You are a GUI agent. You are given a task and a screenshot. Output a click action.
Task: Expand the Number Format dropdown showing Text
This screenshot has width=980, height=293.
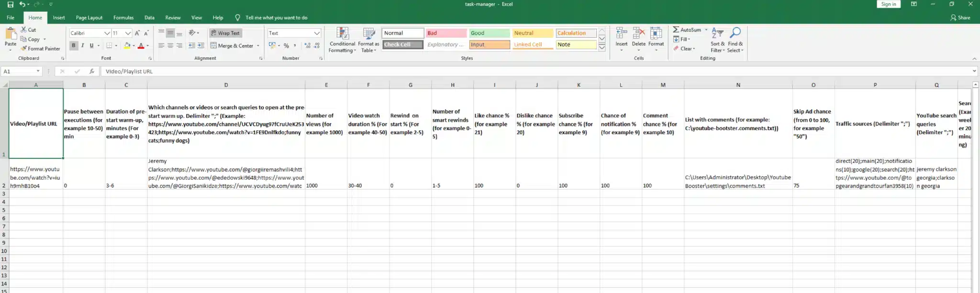click(317, 33)
